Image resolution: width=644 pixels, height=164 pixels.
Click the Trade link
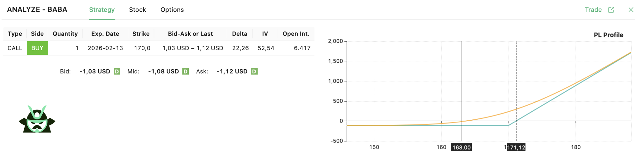(593, 10)
